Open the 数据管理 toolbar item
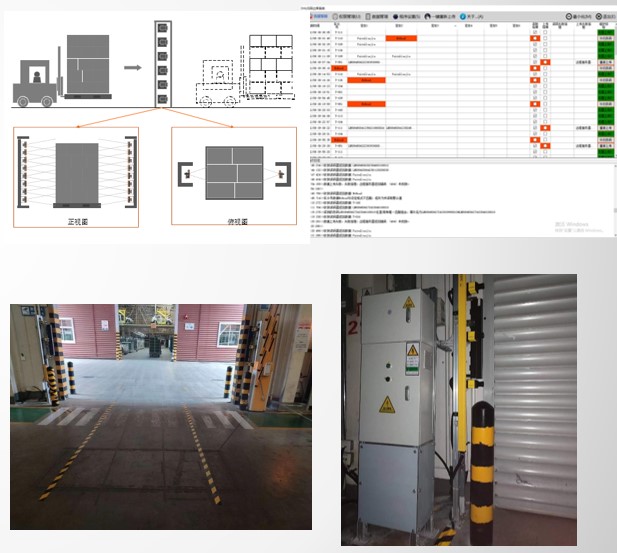617x553 pixels. coord(377,17)
